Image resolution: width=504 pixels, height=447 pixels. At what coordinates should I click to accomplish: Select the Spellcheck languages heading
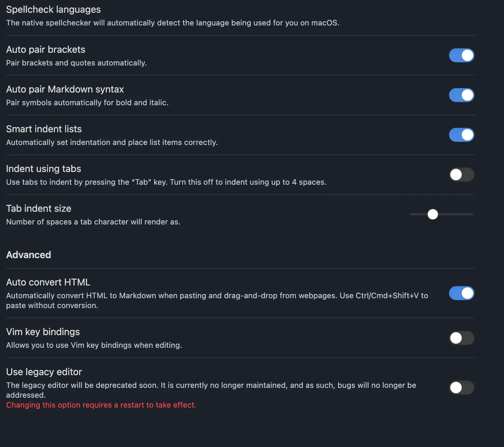click(53, 10)
